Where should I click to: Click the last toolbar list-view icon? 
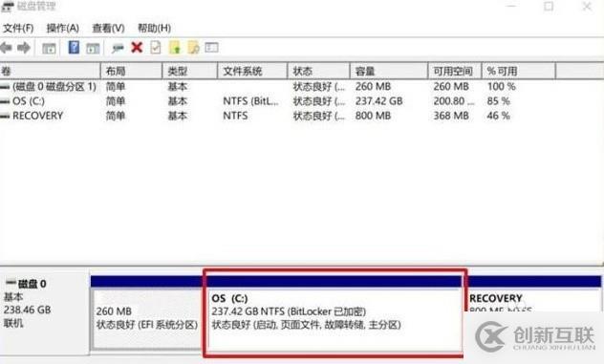point(211,48)
